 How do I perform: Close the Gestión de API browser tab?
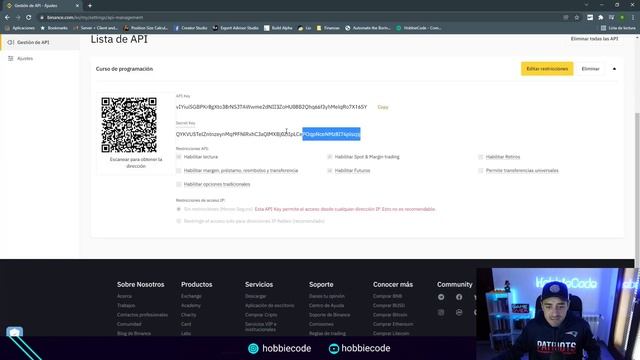(77, 6)
